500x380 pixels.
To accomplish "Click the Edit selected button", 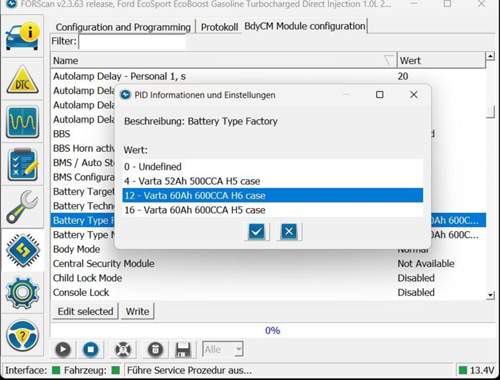I will point(85,311).
